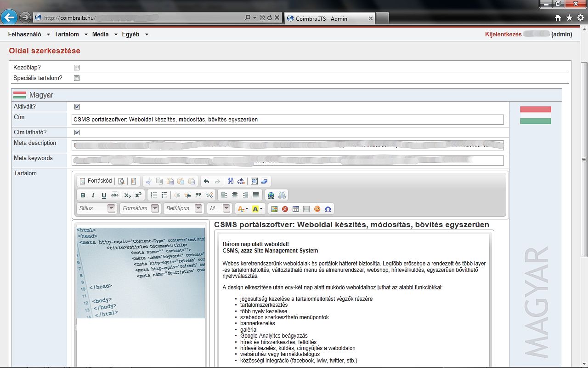
Task: Click into the Cím title field
Action: [x=288, y=119]
